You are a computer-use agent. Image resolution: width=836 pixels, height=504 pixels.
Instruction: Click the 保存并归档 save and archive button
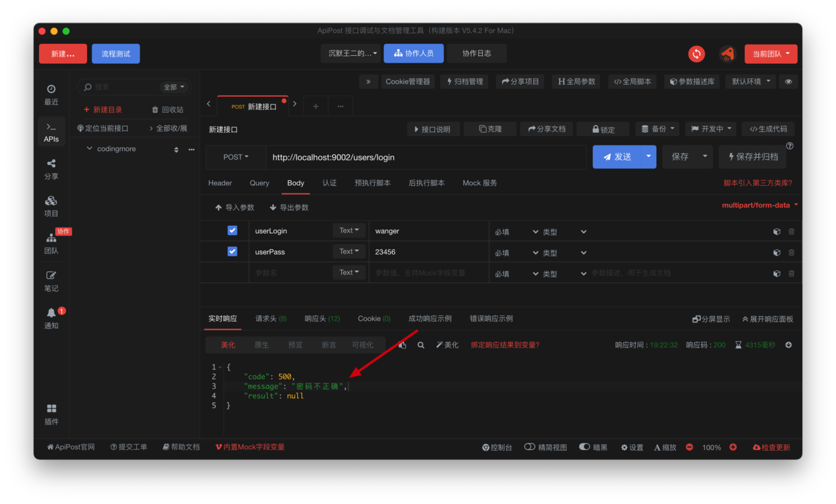click(x=752, y=157)
